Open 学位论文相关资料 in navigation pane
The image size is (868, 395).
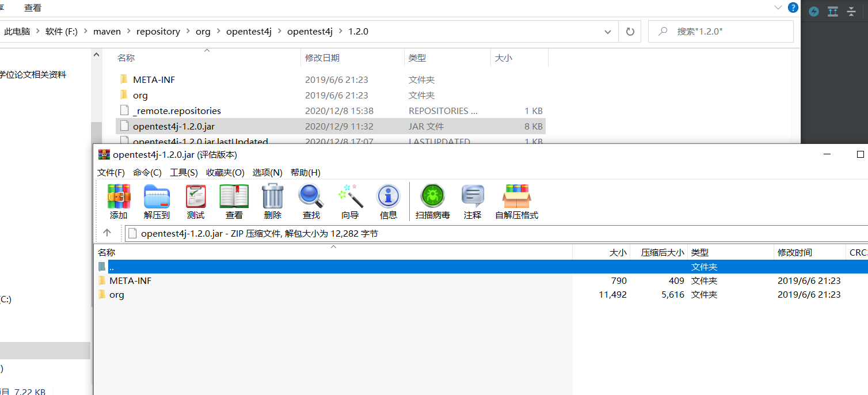[33, 75]
